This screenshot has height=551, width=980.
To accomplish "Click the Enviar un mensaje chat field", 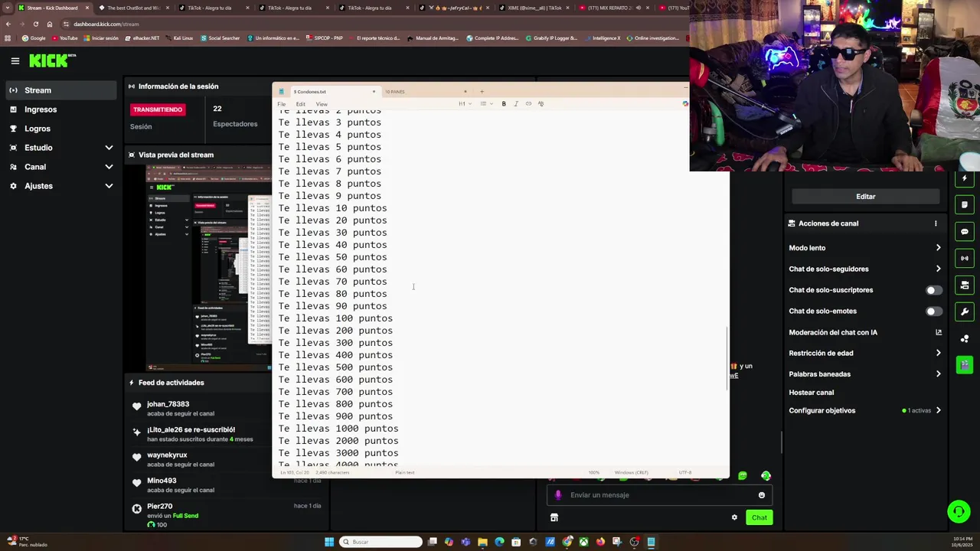I will (x=658, y=495).
